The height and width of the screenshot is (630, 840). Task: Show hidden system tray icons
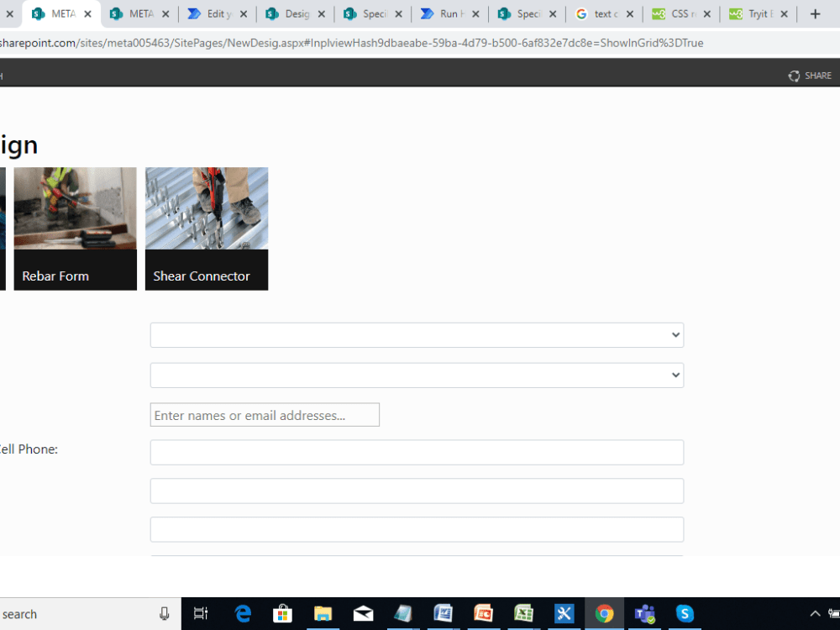tap(815, 614)
